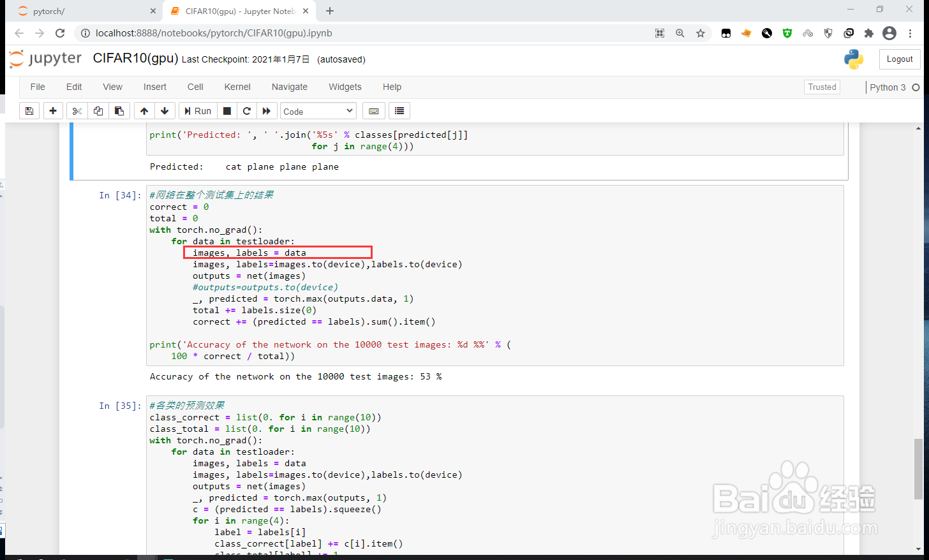Viewport: 929px width, 560px height.
Task: Click the page vertical scrollbar thumb
Action: (918, 469)
